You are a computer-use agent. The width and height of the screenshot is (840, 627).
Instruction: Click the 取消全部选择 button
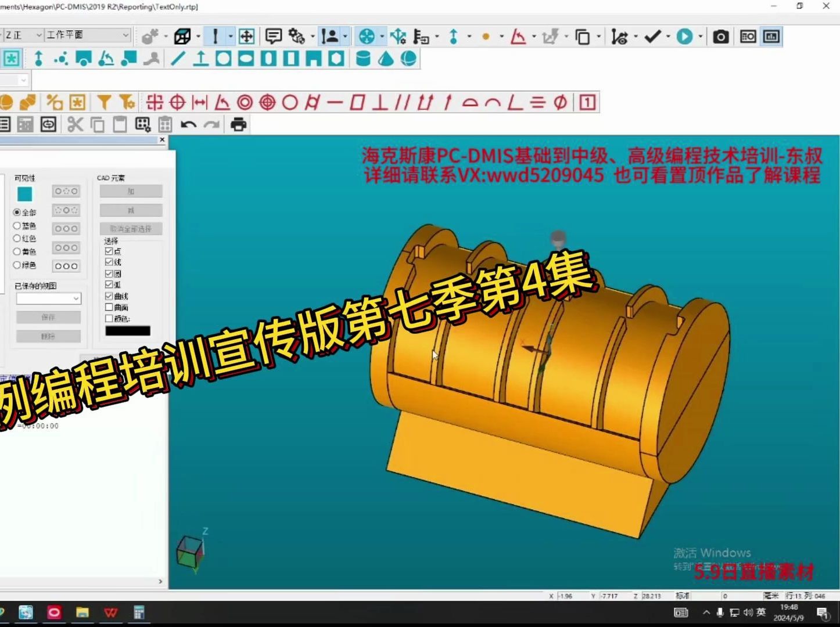pos(131,229)
